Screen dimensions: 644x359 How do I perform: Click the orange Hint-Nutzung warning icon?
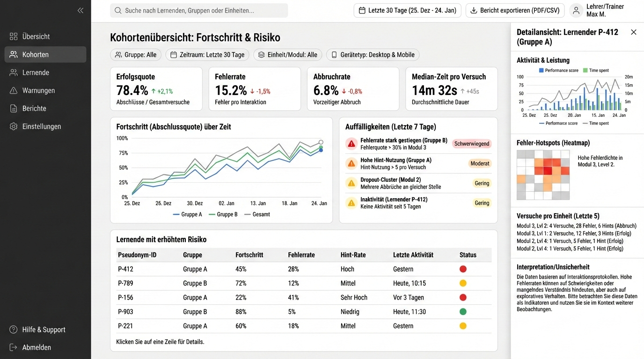[351, 164]
